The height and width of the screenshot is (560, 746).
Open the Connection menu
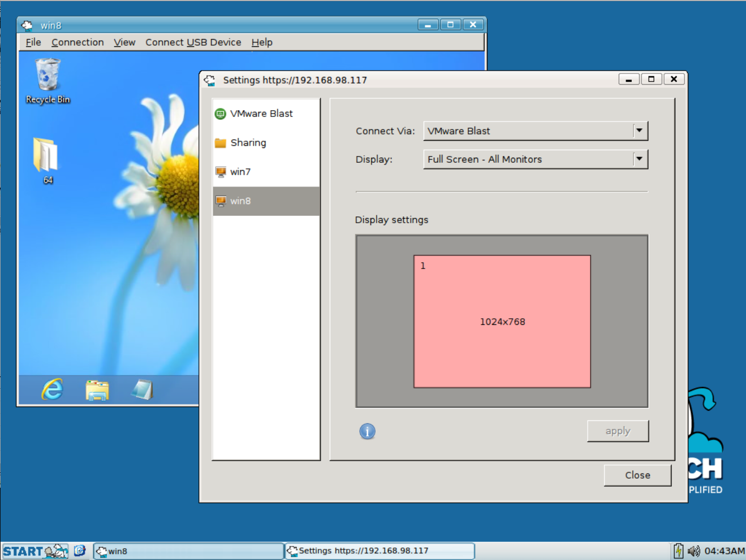[77, 42]
